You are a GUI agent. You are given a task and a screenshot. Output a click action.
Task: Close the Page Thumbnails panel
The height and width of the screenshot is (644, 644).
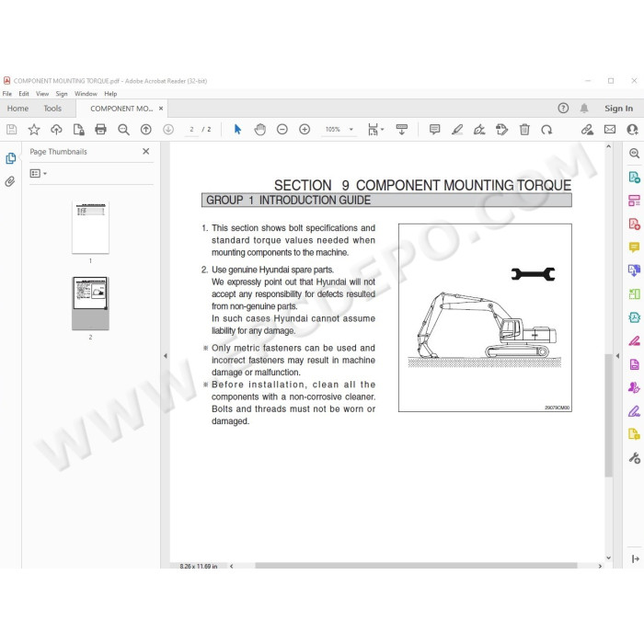[145, 152]
